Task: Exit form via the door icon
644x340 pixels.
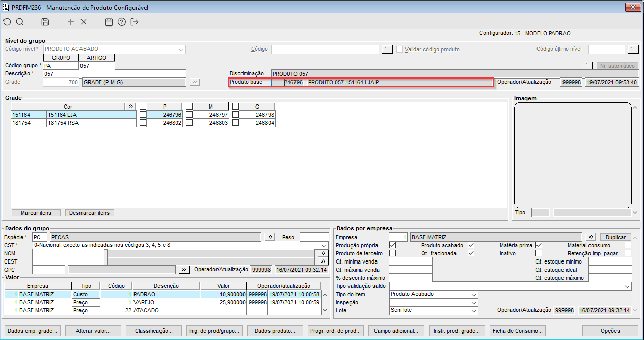Action: pos(135,22)
